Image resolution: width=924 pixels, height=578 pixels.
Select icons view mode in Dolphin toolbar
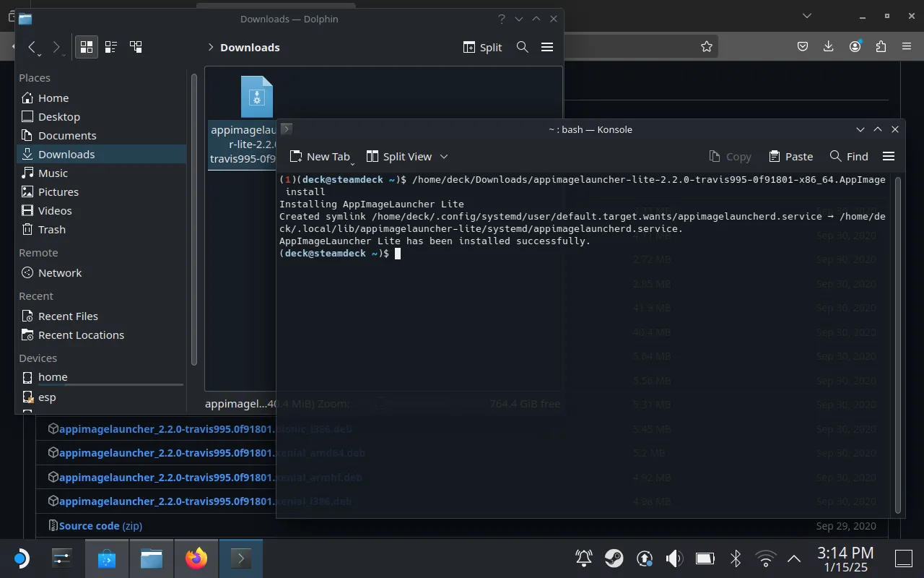(x=86, y=46)
